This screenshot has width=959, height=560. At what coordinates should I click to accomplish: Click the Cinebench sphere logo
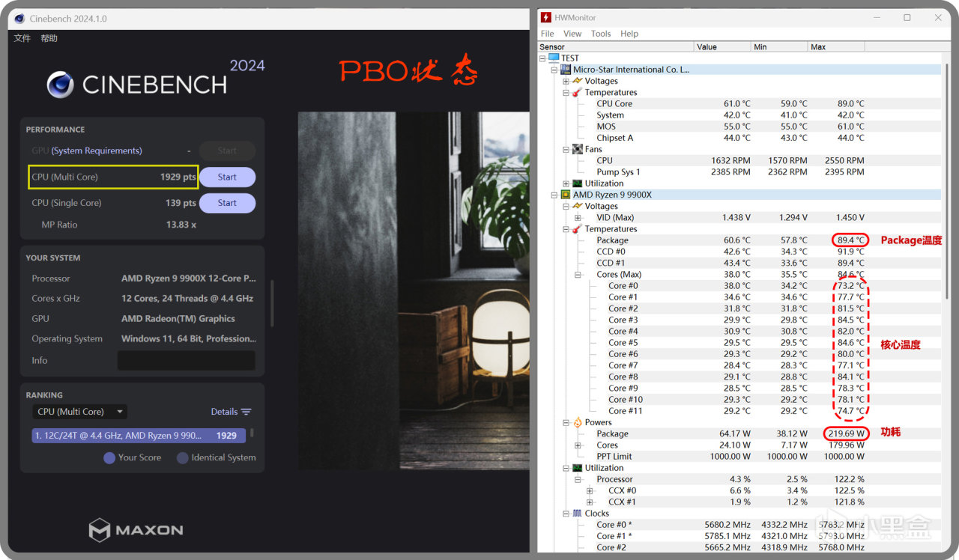(x=60, y=85)
